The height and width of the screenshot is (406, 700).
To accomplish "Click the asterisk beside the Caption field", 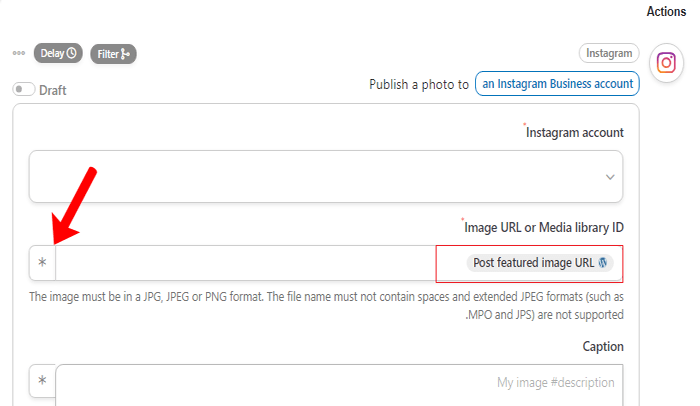I will (x=42, y=382).
